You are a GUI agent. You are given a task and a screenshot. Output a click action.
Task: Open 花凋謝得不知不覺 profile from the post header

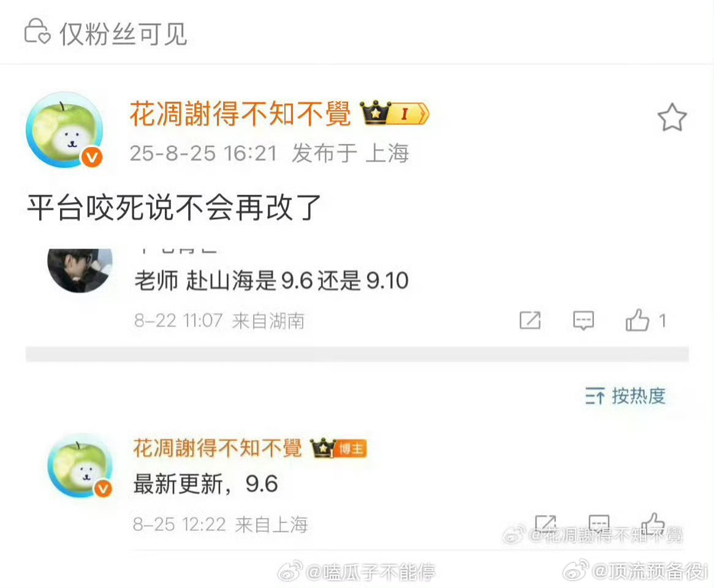pos(240,114)
